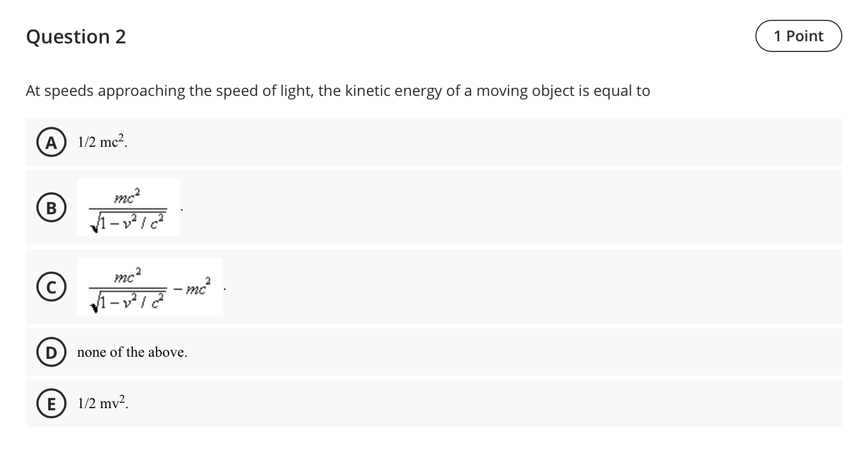The width and height of the screenshot is (868, 451).
Task: Click the 'none of the above' text
Action: [132, 352]
